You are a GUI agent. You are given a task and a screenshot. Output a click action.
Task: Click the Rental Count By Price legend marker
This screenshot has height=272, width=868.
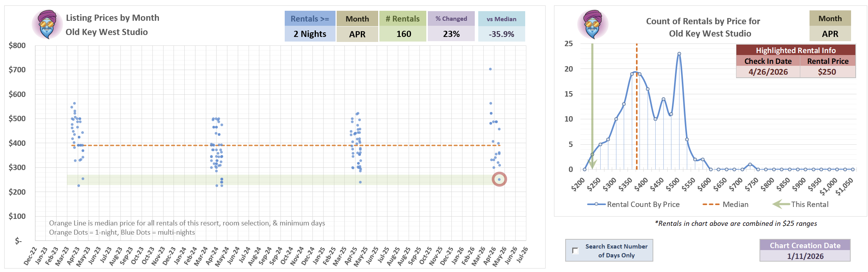(596, 204)
